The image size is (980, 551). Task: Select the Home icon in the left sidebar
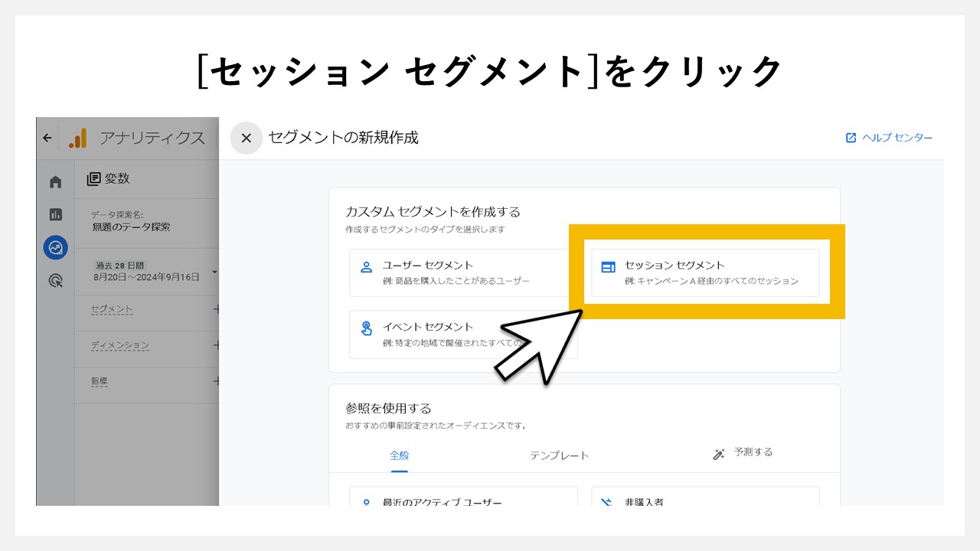point(55,179)
